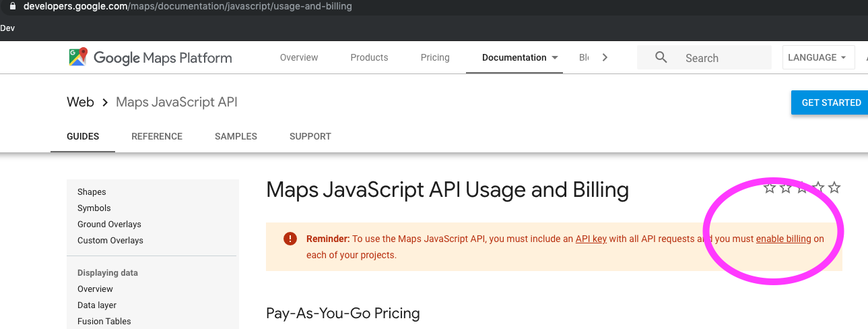This screenshot has width=868, height=329.
Task: Switch to the SUPPORT tab
Action: (x=310, y=136)
